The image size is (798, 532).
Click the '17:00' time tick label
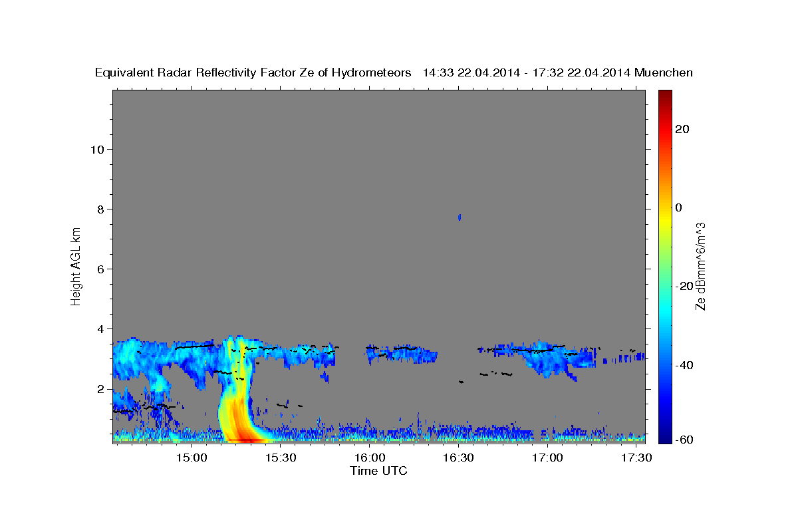click(547, 458)
